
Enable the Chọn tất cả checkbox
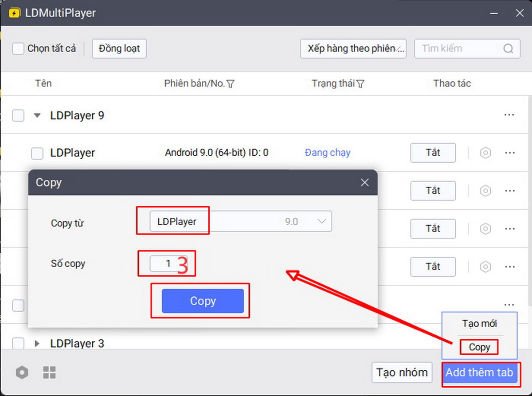pyautogui.click(x=18, y=49)
